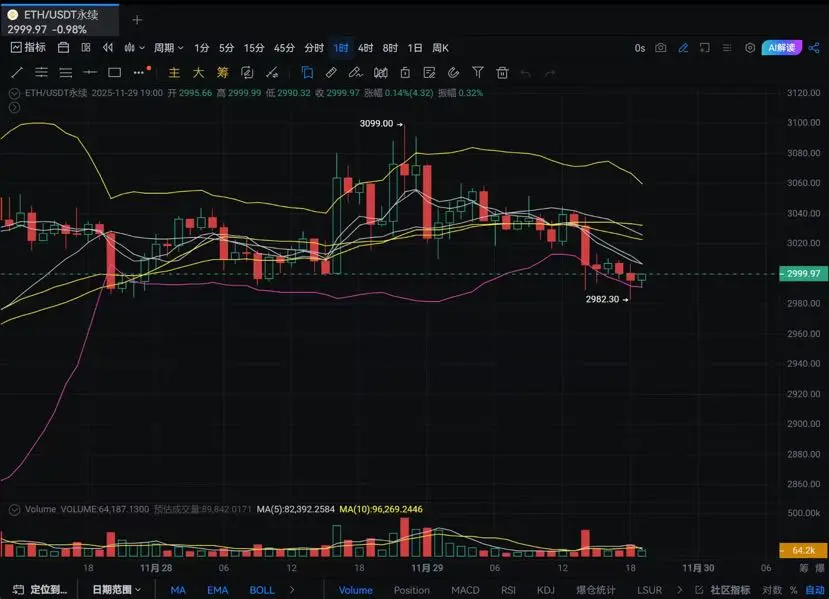
Task: Select the ruler measure tool
Action: (x=331, y=72)
